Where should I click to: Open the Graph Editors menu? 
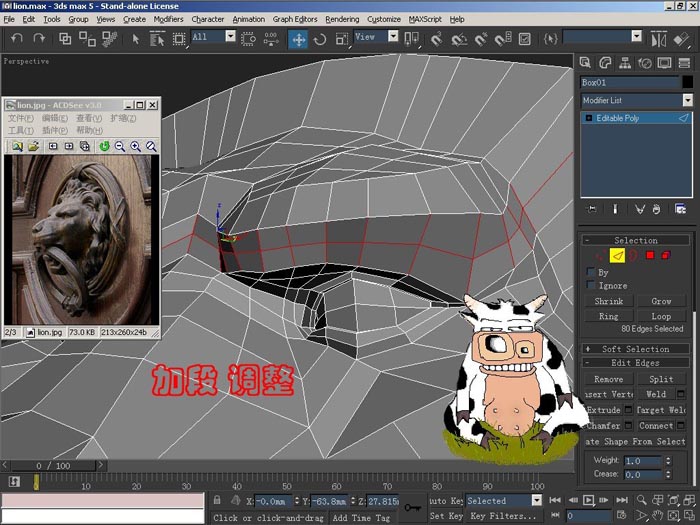coord(295,19)
